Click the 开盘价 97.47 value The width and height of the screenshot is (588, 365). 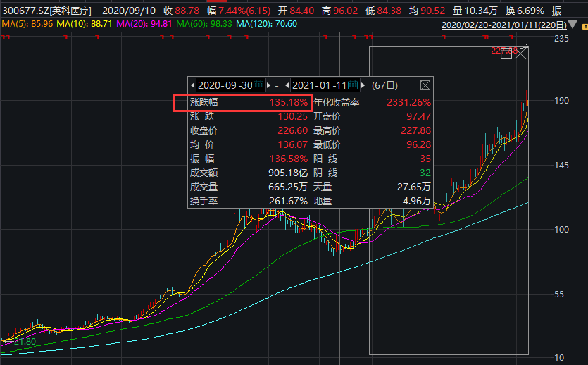418,117
